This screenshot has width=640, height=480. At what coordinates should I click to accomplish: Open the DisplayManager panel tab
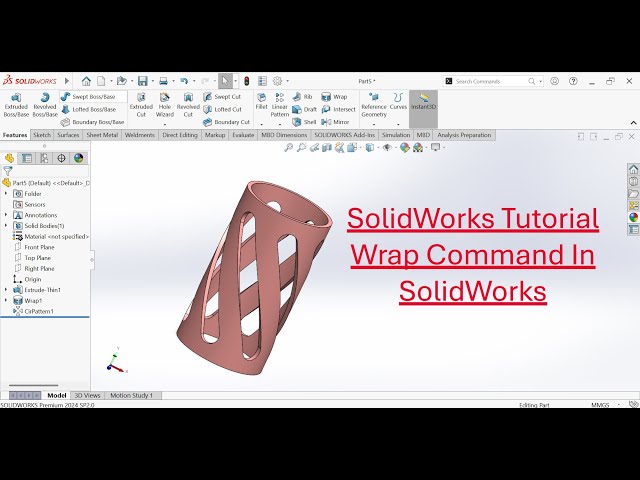pyautogui.click(x=79, y=158)
